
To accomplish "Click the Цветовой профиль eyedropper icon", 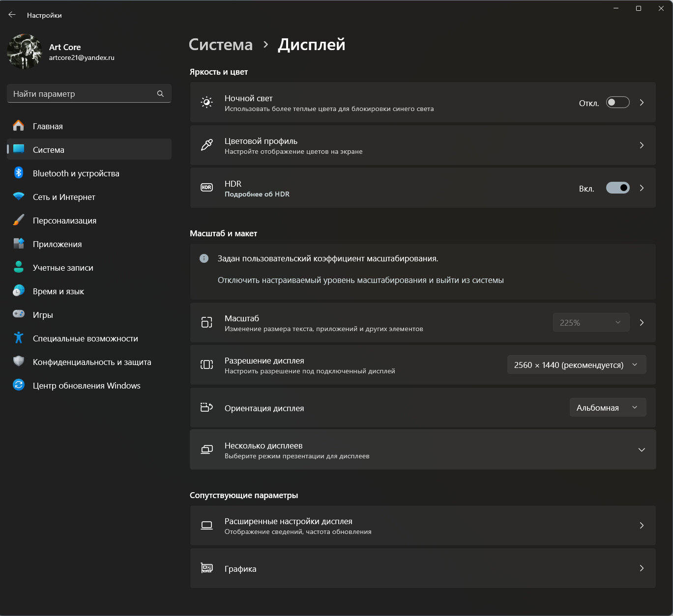I will pos(207,145).
